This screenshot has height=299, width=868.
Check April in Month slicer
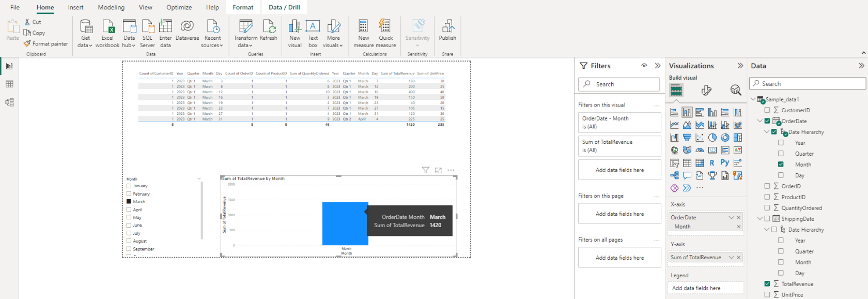coord(129,210)
